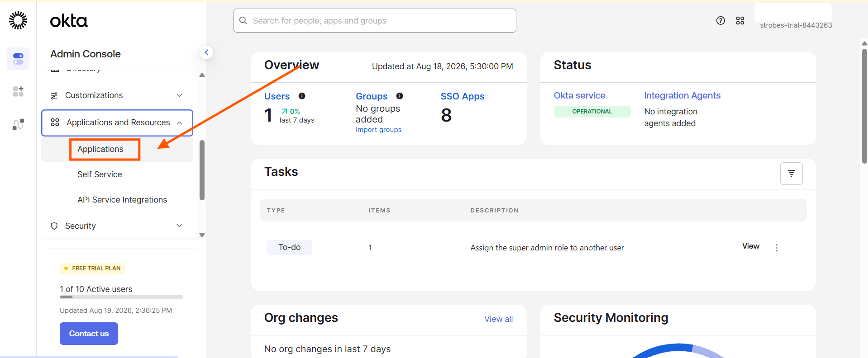Open the apps grid icon in header

click(740, 20)
